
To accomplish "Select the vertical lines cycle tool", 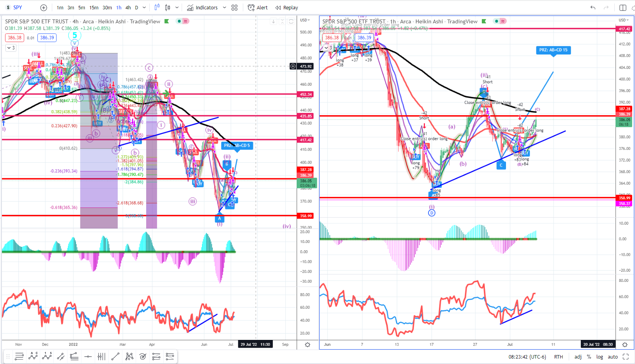I will pyautogui.click(x=101, y=356).
